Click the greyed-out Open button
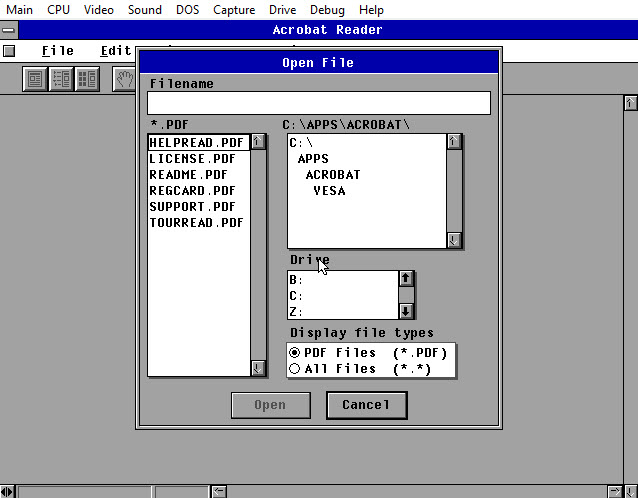This screenshot has width=638, height=498. [271, 405]
